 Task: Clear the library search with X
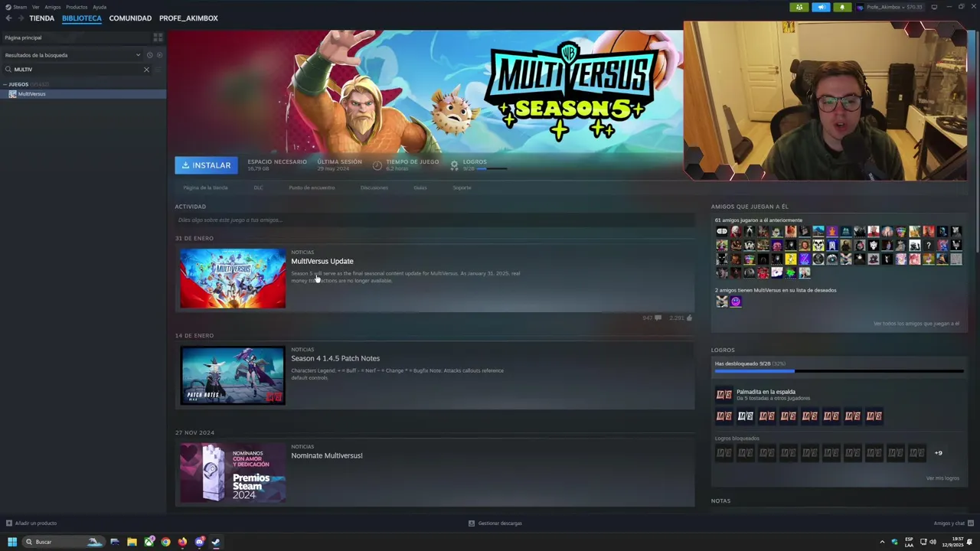[146, 70]
